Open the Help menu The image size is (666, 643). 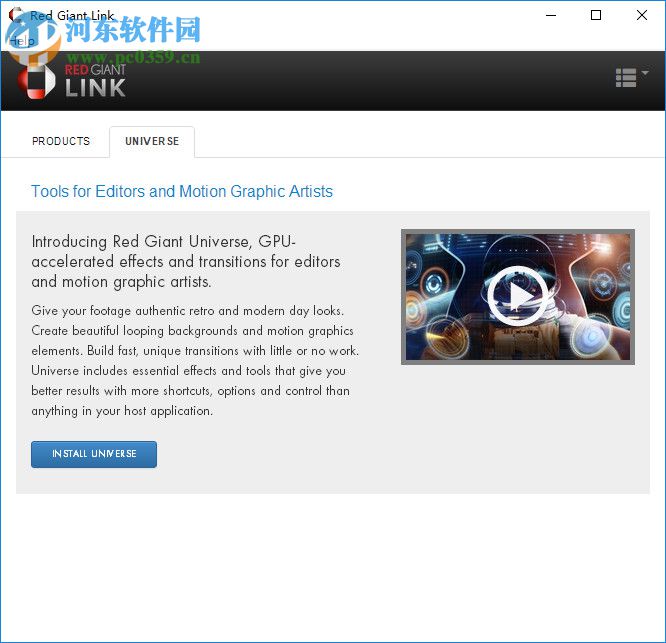coord(21,41)
